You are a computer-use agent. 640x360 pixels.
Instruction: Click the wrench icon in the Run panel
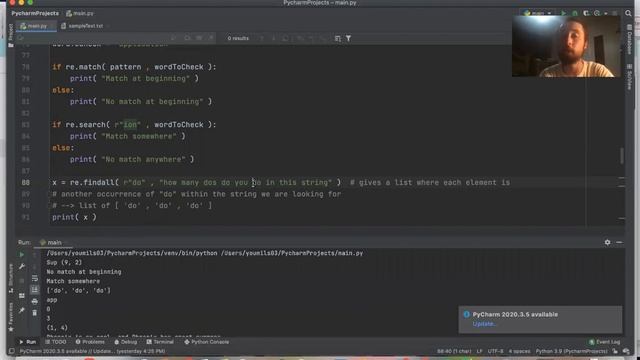click(x=22, y=267)
